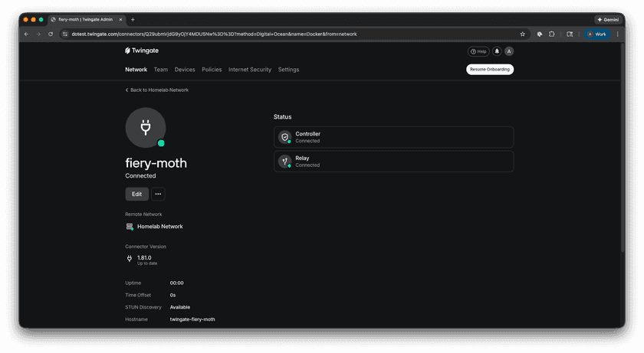Click the Twingate logo
The height and width of the screenshot is (353, 644).
click(x=143, y=51)
